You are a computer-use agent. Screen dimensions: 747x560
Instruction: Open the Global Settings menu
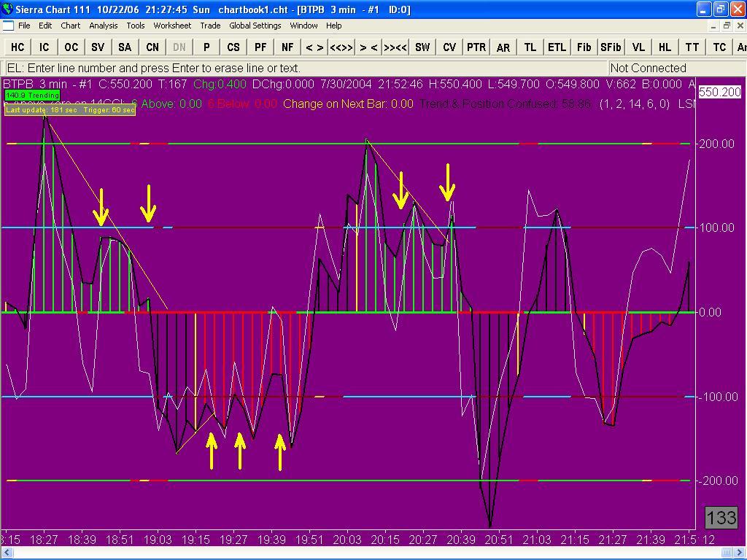point(255,26)
